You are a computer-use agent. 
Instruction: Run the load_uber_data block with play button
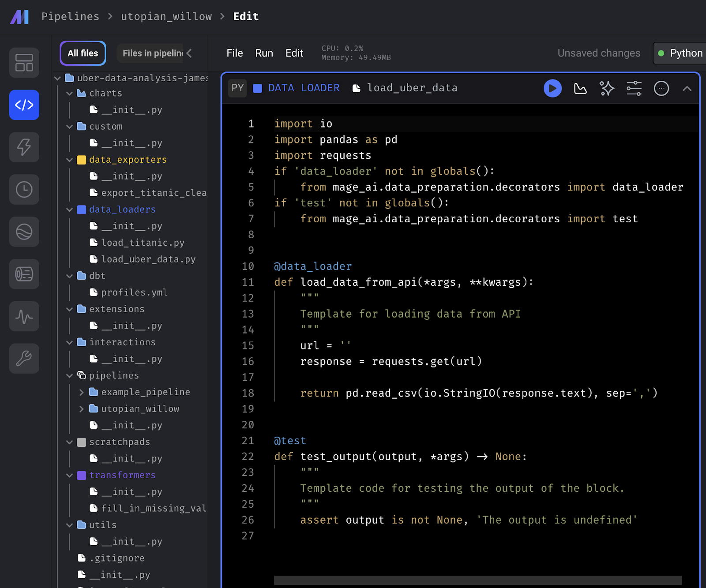[552, 88]
